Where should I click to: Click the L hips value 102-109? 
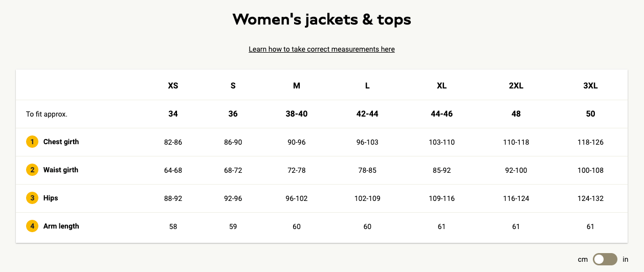(x=367, y=198)
